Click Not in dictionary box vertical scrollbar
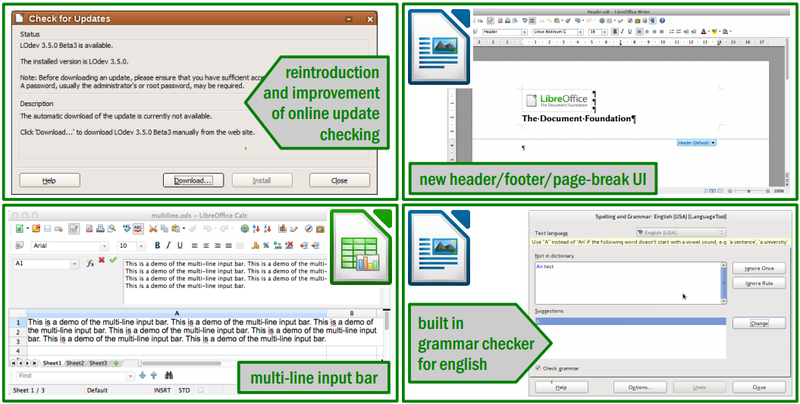 pos(723,283)
